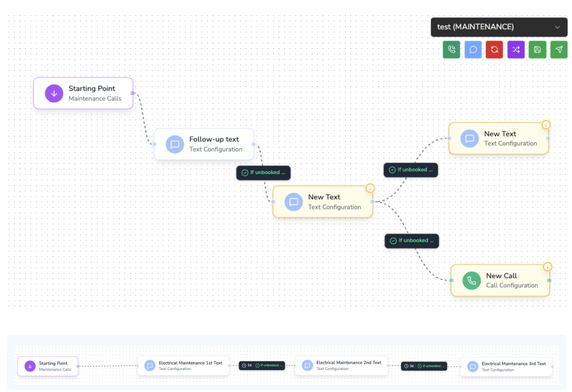572x392 pixels.
Task: Click the purple download arrow on Starting Point
Action: click(54, 93)
